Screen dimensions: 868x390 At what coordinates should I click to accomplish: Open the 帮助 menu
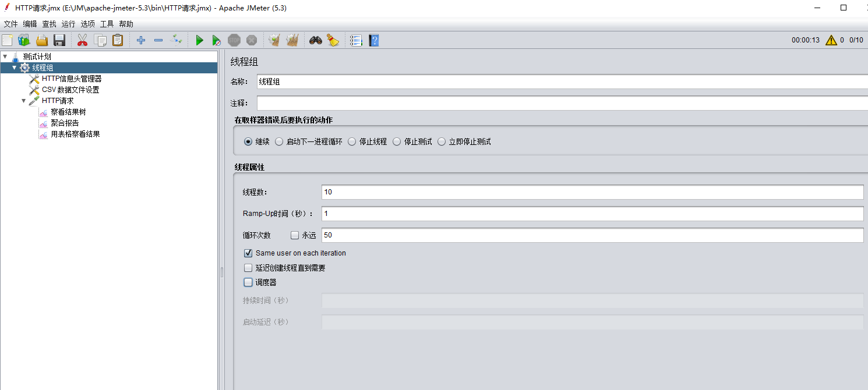click(x=126, y=24)
